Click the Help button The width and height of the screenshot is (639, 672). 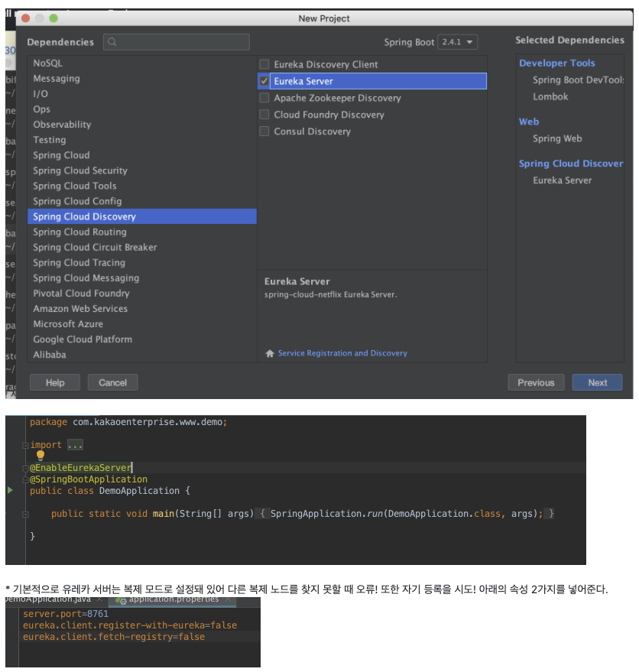(x=55, y=382)
